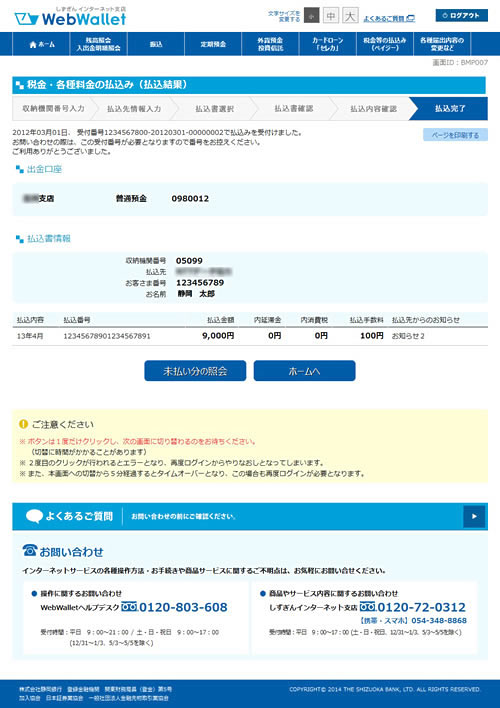Click the telephone お問い合わせ icon
The height and width of the screenshot is (708, 500).
[30, 550]
